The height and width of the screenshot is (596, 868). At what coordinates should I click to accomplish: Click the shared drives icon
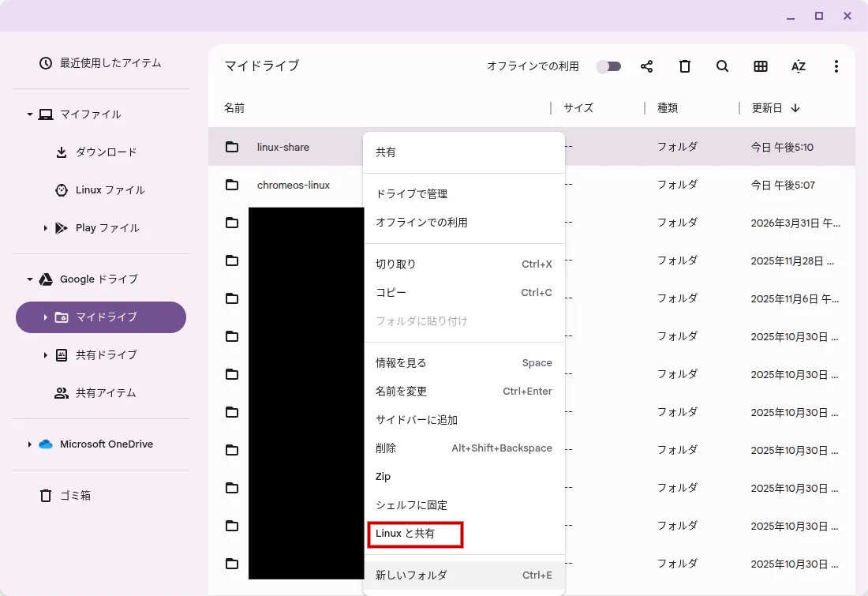coord(62,355)
